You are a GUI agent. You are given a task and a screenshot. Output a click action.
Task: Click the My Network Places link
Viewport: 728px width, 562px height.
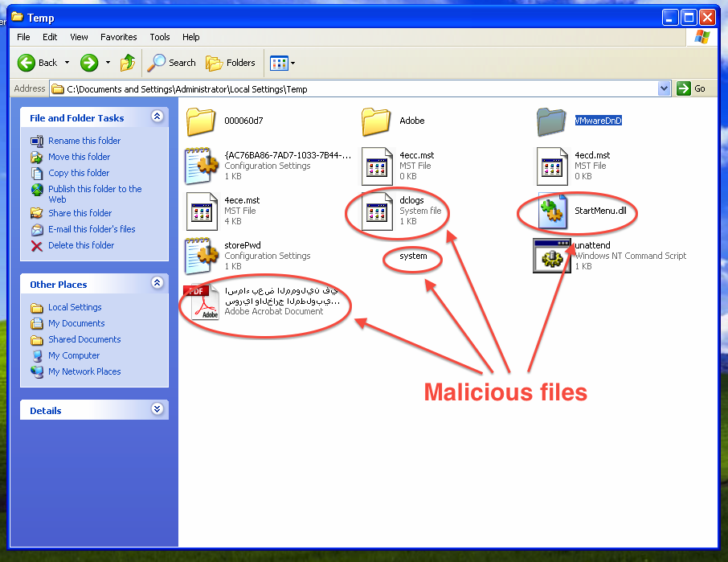click(x=84, y=371)
